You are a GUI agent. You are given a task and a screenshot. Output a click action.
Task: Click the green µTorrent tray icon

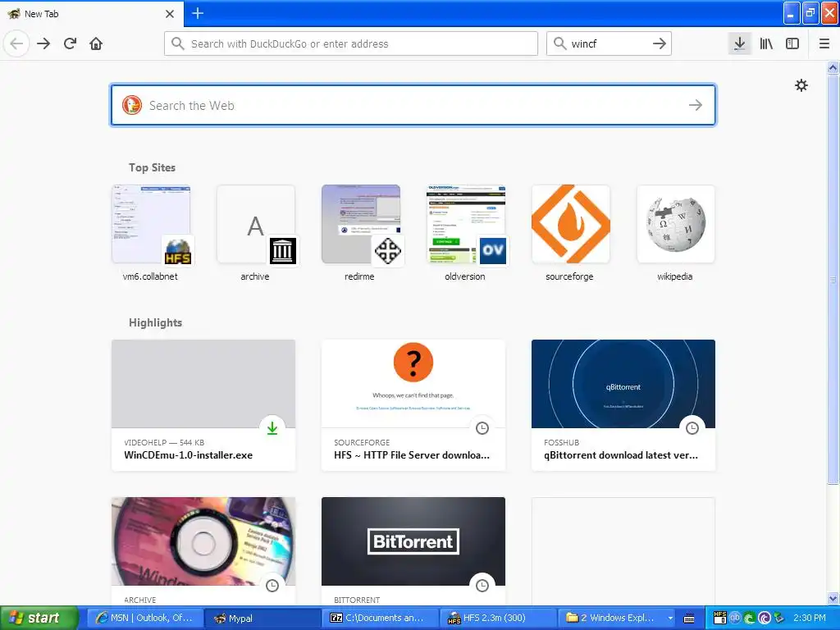click(x=750, y=619)
